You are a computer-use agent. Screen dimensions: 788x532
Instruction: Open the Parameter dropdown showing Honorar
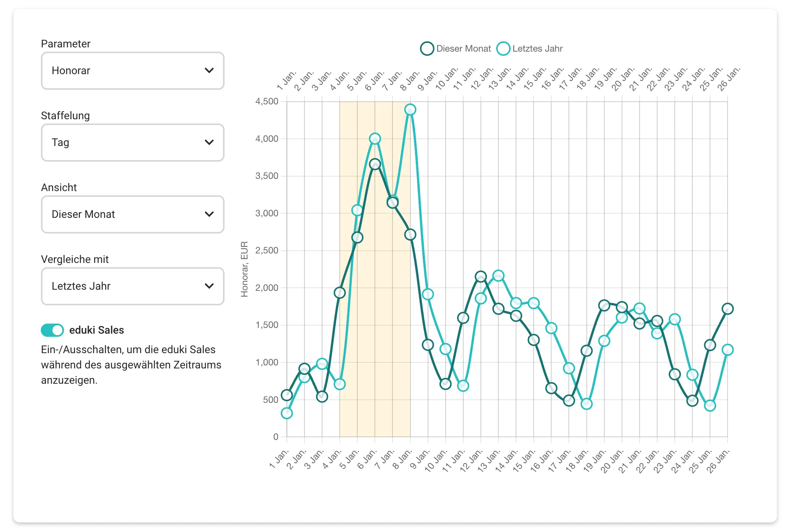(132, 71)
